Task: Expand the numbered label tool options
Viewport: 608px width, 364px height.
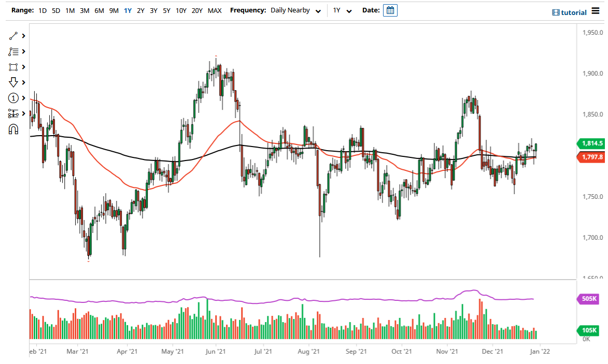Action: pyautogui.click(x=24, y=98)
